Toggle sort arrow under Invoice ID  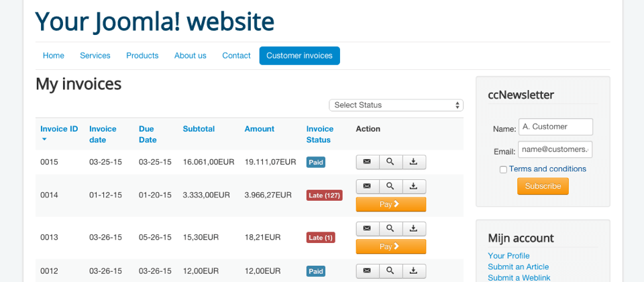pyautogui.click(x=44, y=140)
